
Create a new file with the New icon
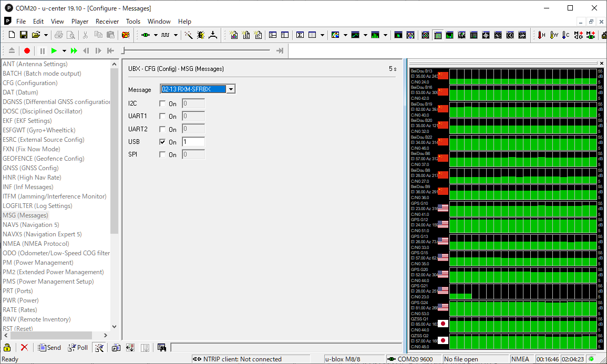tap(12, 35)
